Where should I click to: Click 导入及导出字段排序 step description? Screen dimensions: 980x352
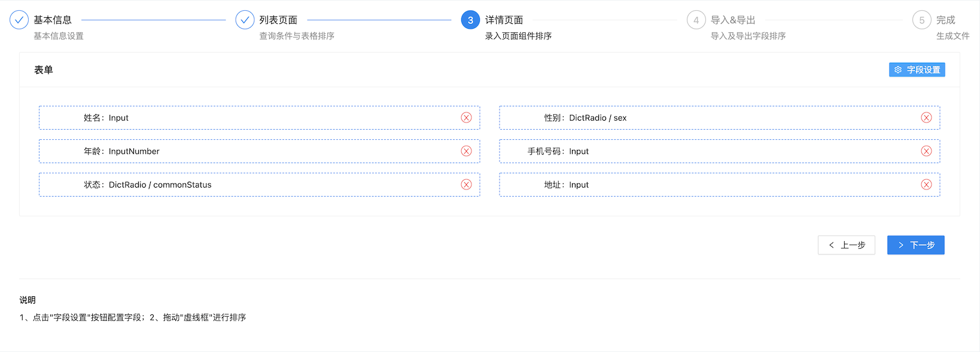coord(748,36)
